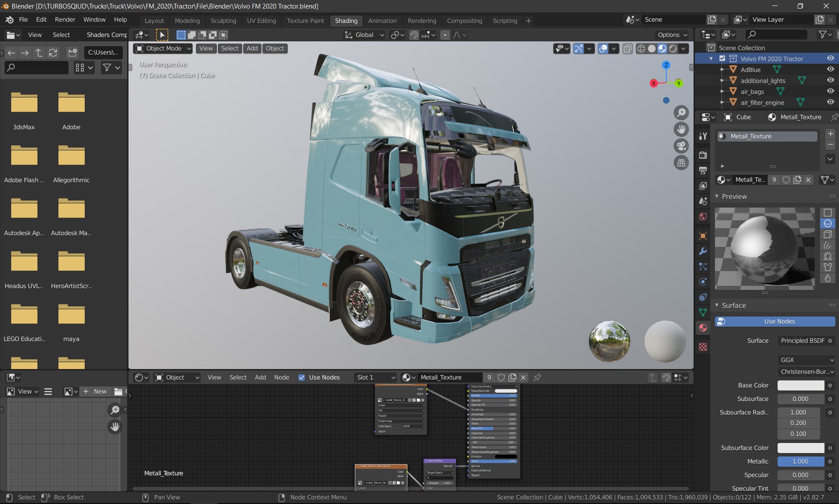Hide additional_lights in outliner
839x504 pixels.
click(831, 80)
